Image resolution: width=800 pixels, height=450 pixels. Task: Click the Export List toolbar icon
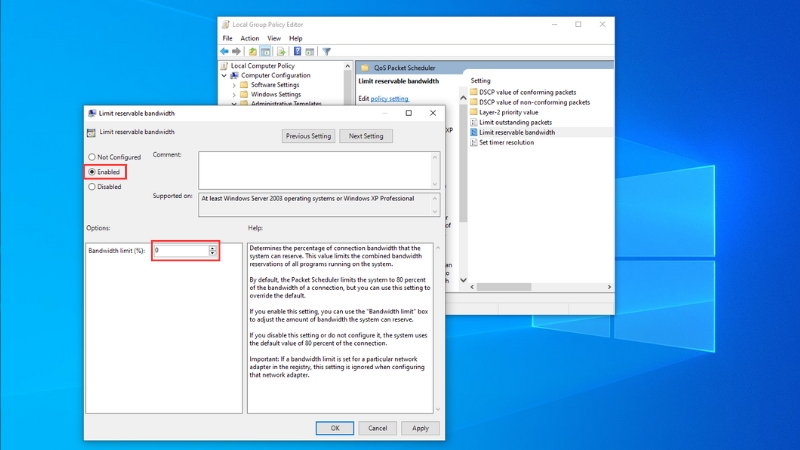point(283,51)
